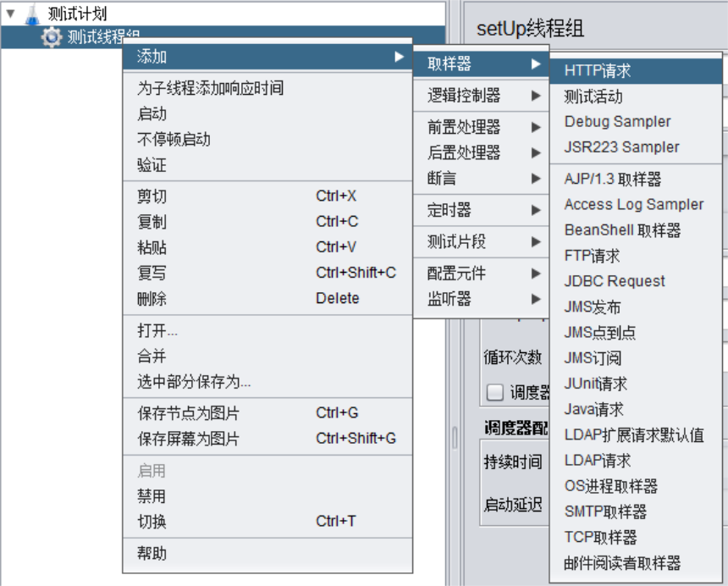The width and height of the screenshot is (728, 586).
Task: Click the 测试线程组 gear icon
Action: pyautogui.click(x=51, y=36)
